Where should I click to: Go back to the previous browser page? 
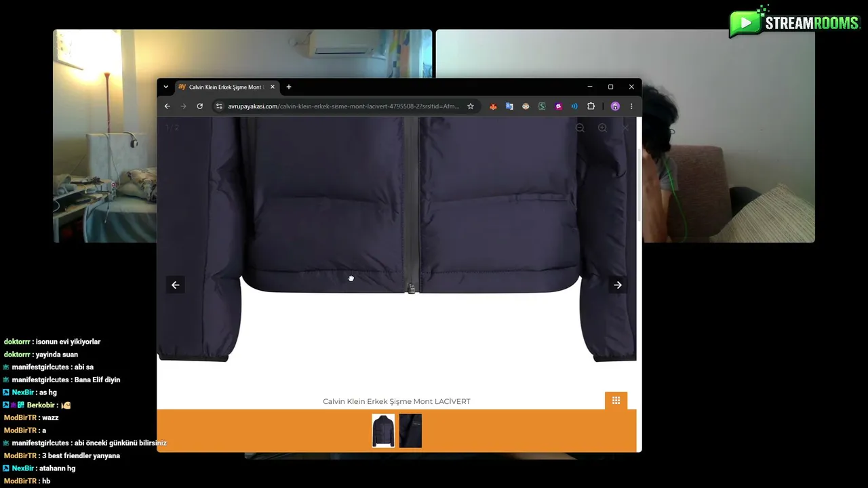[x=167, y=106]
